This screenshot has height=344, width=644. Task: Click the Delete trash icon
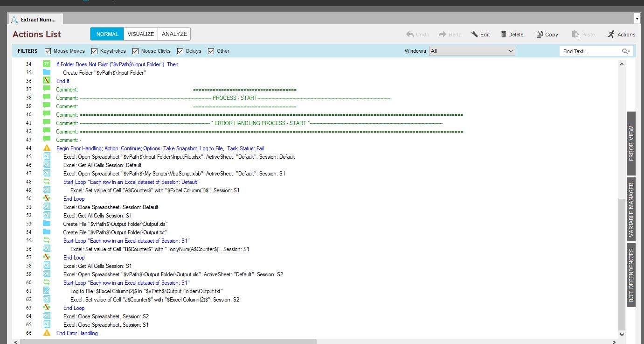(x=504, y=34)
